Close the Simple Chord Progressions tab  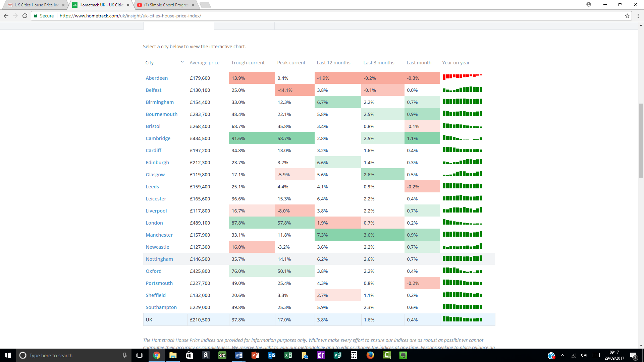point(193,5)
